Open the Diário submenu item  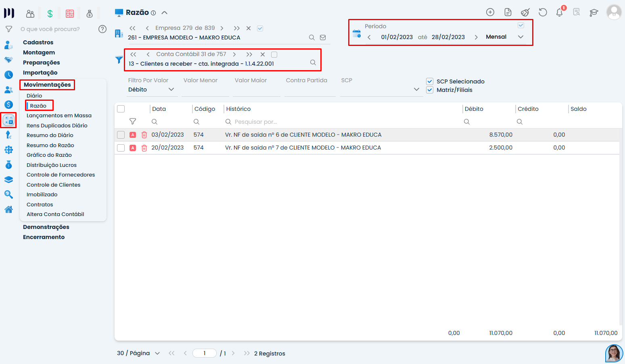(x=34, y=96)
